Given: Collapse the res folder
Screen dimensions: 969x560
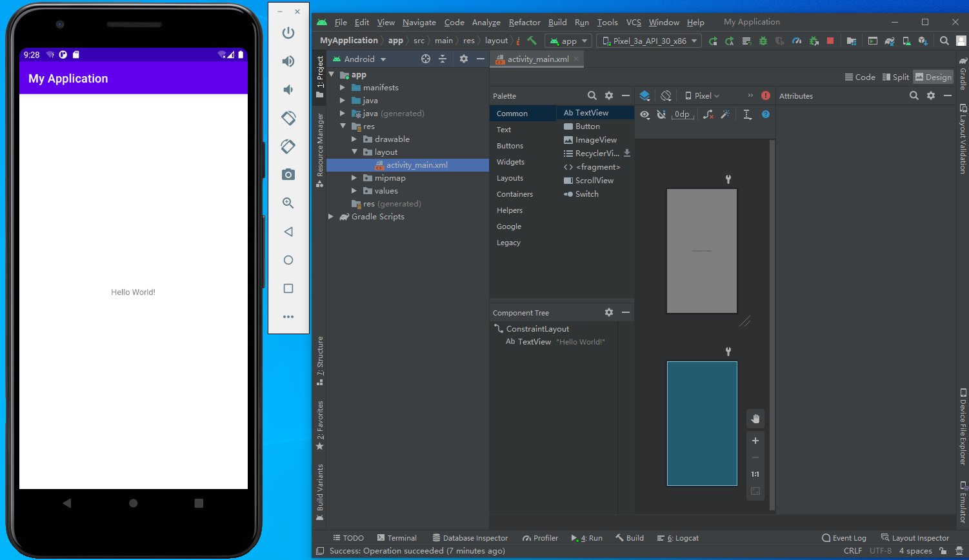Looking at the screenshot, I should (x=343, y=126).
